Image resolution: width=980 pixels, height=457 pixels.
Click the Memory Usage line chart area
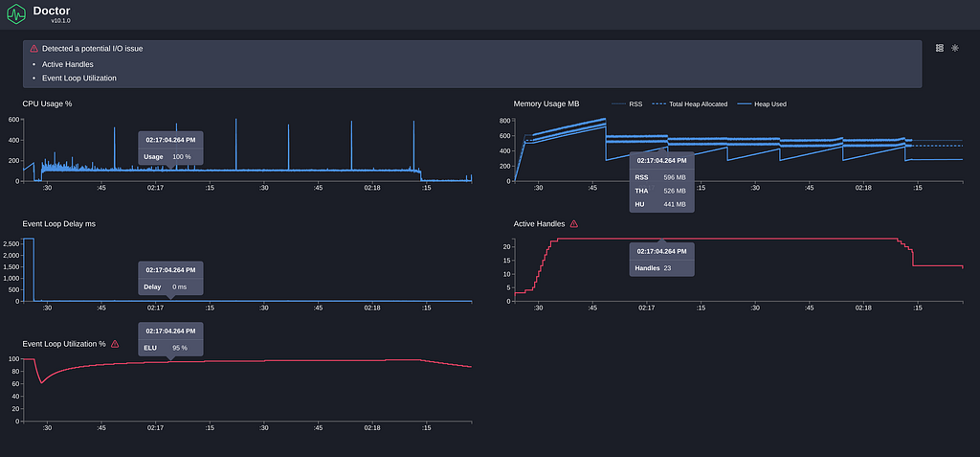coord(738,150)
